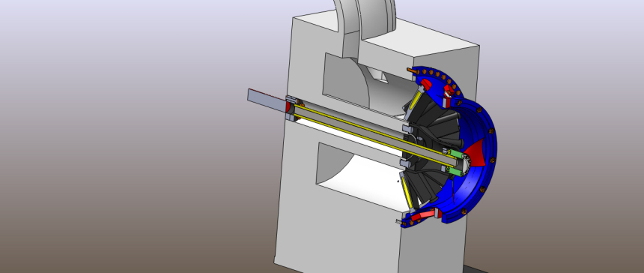The image size is (644, 273).
Task: Pick the orange pin protruding from flange top
Action: [413, 70]
